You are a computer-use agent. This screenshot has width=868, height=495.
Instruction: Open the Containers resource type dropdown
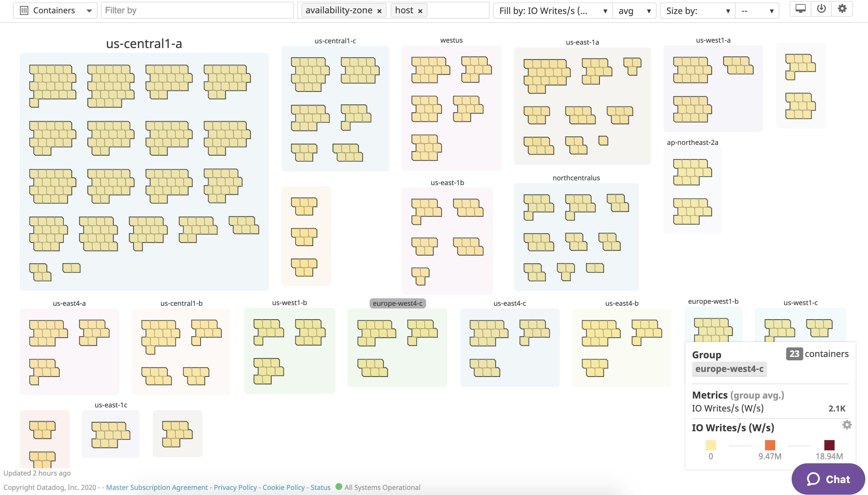(89, 11)
